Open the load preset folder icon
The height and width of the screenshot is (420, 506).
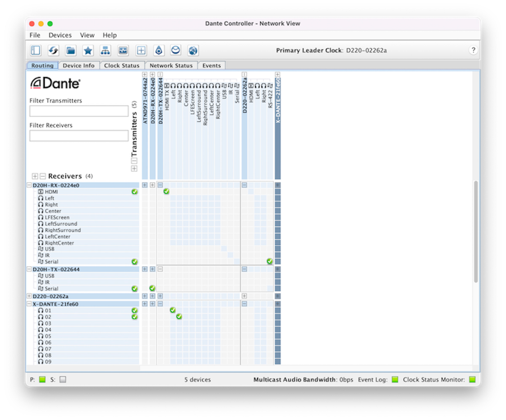coord(70,51)
